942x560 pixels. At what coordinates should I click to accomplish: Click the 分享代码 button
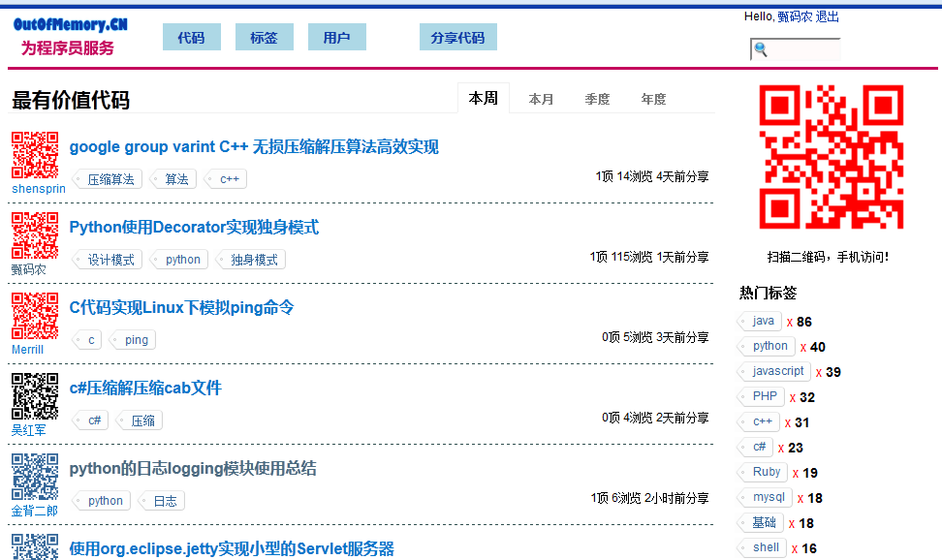[x=457, y=37]
